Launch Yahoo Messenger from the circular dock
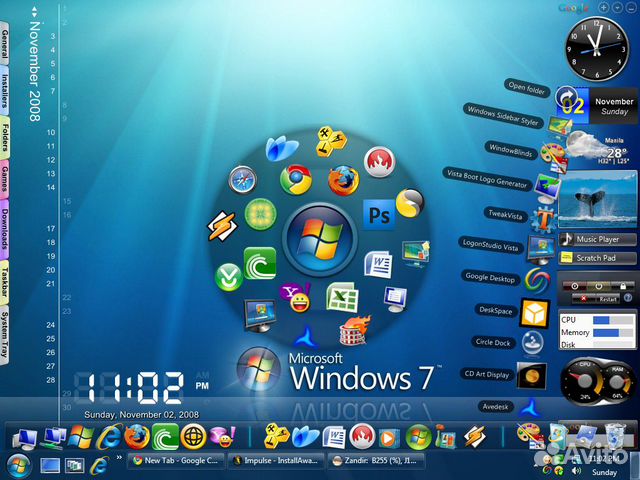The width and height of the screenshot is (640, 480). tap(296, 298)
